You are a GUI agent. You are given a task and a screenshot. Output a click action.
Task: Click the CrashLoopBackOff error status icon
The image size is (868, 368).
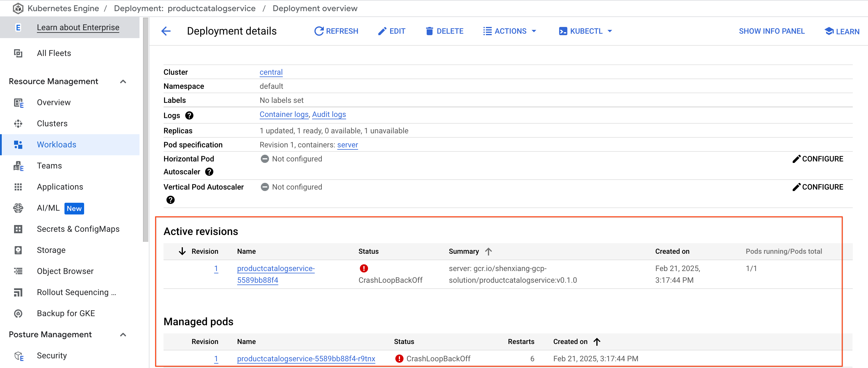pyautogui.click(x=364, y=268)
